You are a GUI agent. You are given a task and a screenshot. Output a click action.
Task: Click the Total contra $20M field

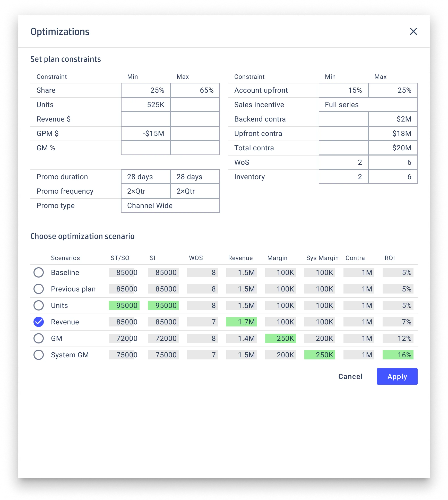coord(393,148)
